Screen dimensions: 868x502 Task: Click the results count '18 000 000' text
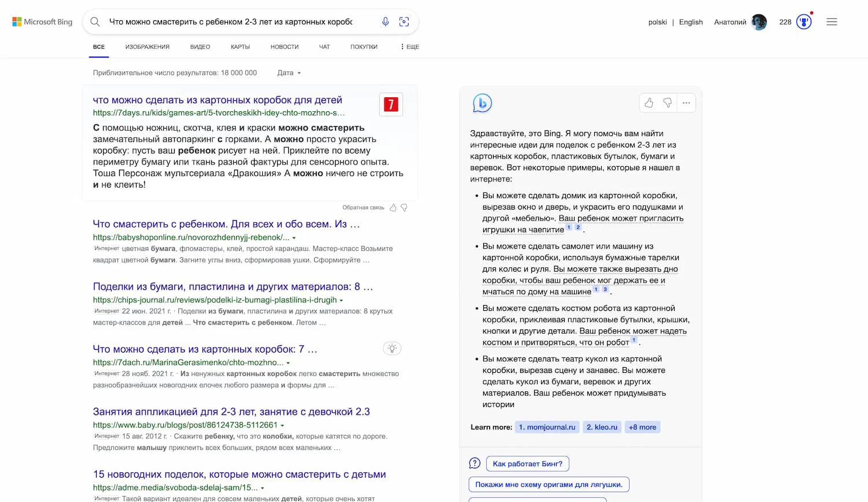pos(239,73)
